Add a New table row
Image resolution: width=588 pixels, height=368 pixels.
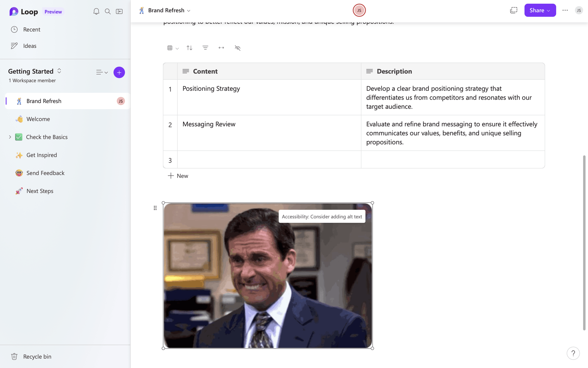pos(178,176)
